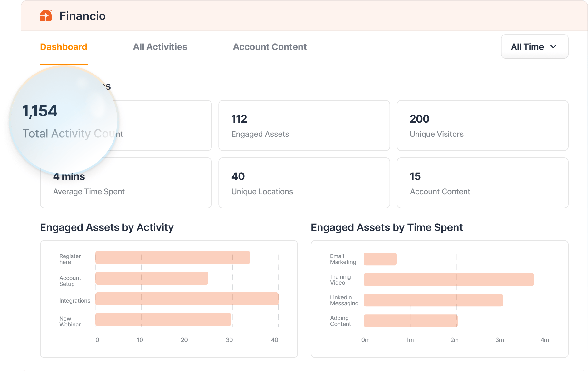Select the Training Video time bar
Image resolution: width=588 pixels, height=371 pixels.
coord(448,279)
